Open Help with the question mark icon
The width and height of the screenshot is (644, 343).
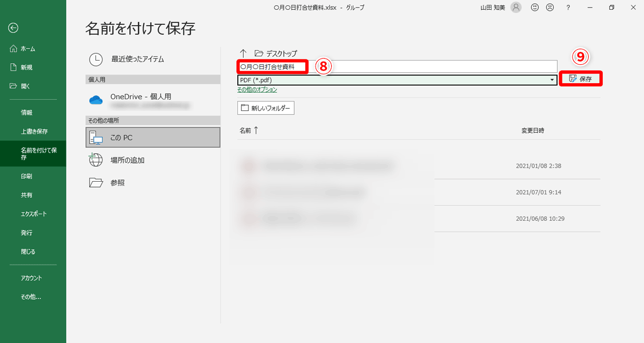568,8
